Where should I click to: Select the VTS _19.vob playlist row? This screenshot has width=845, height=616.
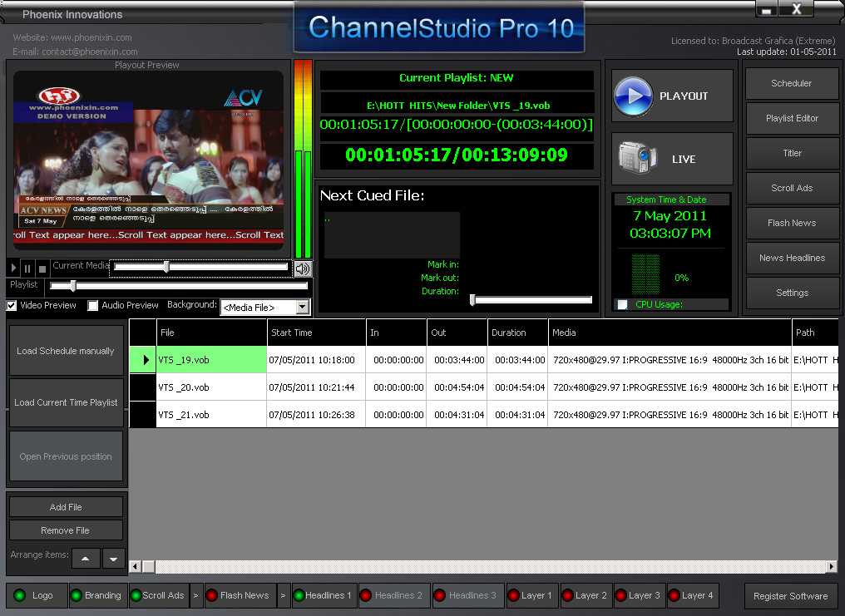[x=483, y=360]
